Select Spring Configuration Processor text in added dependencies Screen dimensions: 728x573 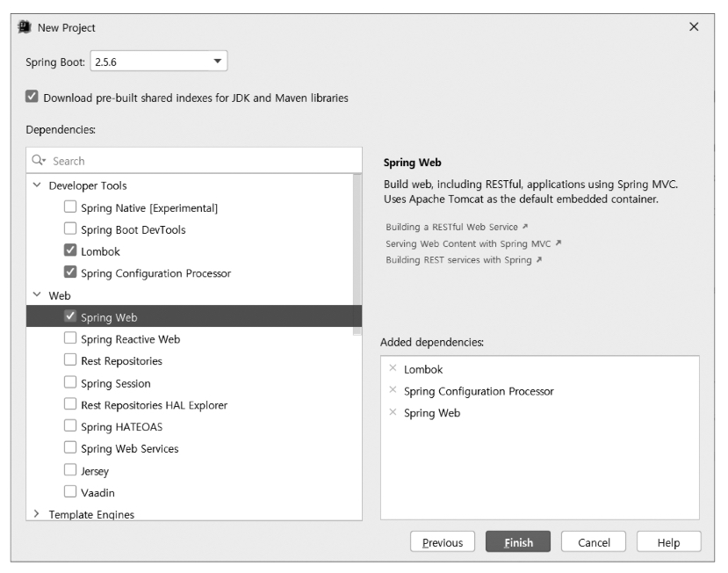[479, 391]
